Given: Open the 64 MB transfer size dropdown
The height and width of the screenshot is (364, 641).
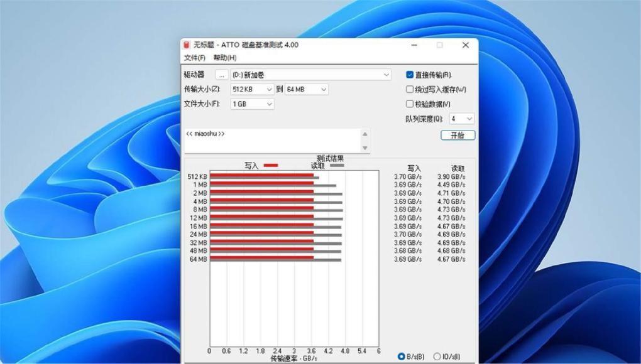Looking at the screenshot, I should (x=306, y=89).
